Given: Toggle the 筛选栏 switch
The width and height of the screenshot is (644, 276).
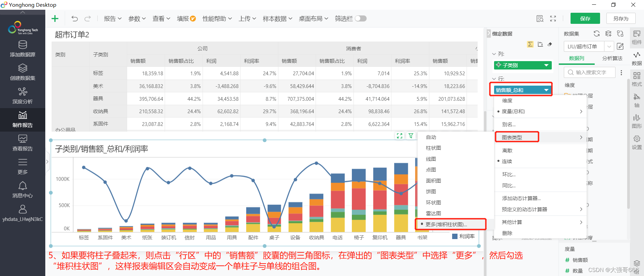Looking at the screenshot, I should click(x=361, y=18).
